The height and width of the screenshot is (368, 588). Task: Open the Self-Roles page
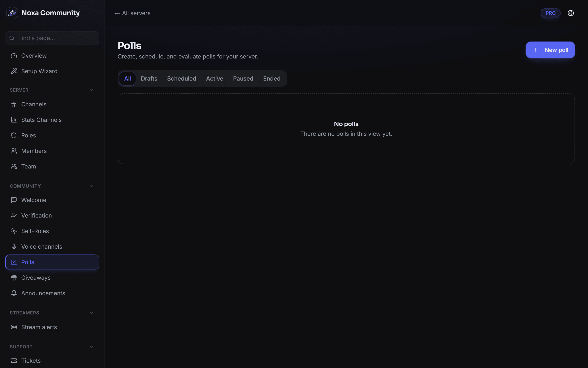52,231
